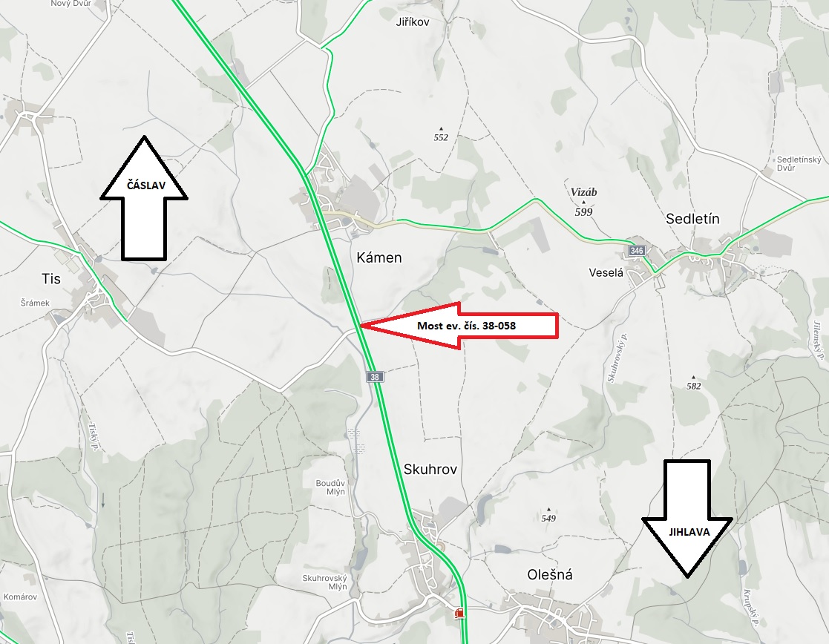The width and height of the screenshot is (829, 644).
Task: Click the Boudův Mlýn label
Action: point(330,487)
